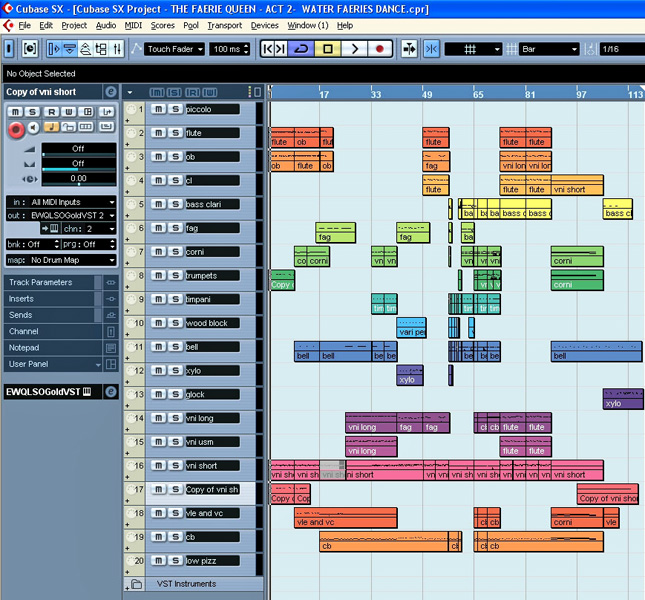Click the global Mute all [m] button in track list header
645x600 pixels.
pos(156,93)
